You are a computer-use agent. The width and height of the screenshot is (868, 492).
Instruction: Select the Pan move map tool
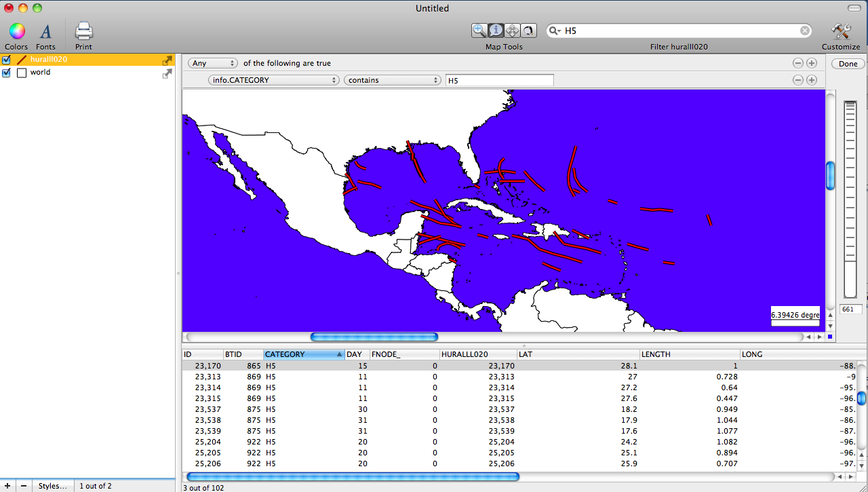tap(512, 31)
